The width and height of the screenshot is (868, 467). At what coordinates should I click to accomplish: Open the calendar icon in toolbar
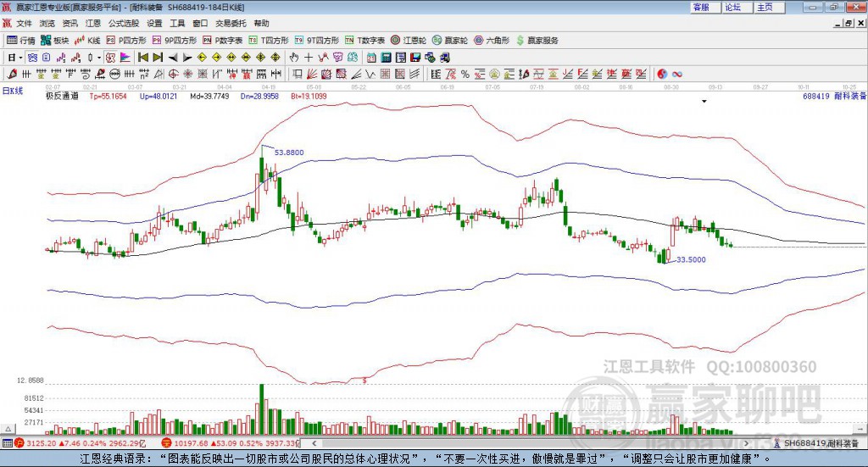tap(371, 58)
